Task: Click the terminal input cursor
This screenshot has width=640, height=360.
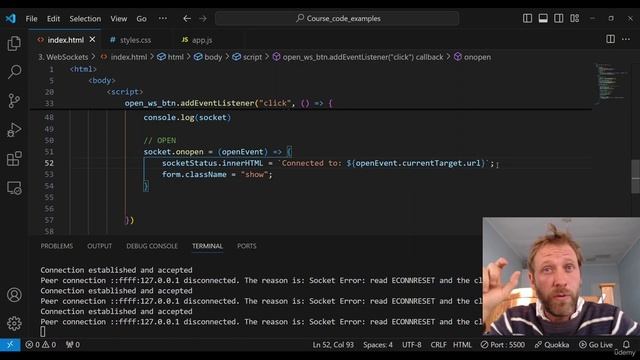Action: click(43, 332)
